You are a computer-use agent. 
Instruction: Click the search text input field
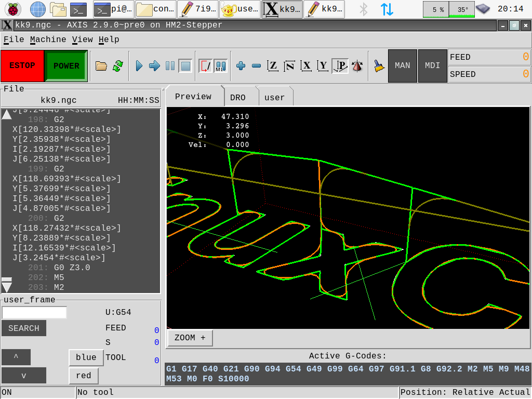pyautogui.click(x=34, y=313)
